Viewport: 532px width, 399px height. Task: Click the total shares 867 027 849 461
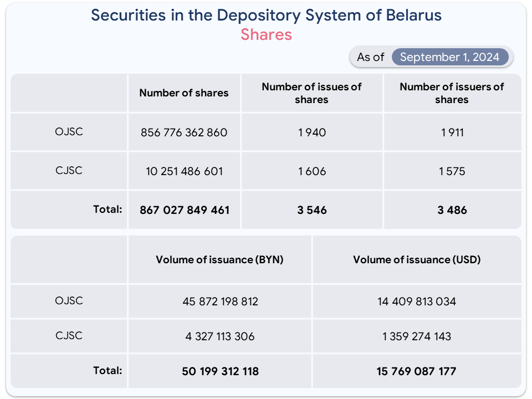[x=185, y=210]
